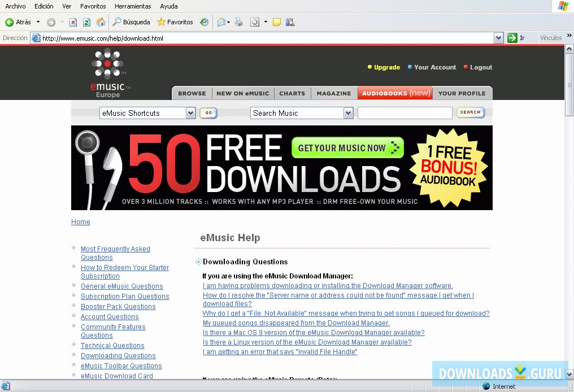Click the address bar URL field
The width and height of the screenshot is (574, 392).
pyautogui.click(x=267, y=38)
